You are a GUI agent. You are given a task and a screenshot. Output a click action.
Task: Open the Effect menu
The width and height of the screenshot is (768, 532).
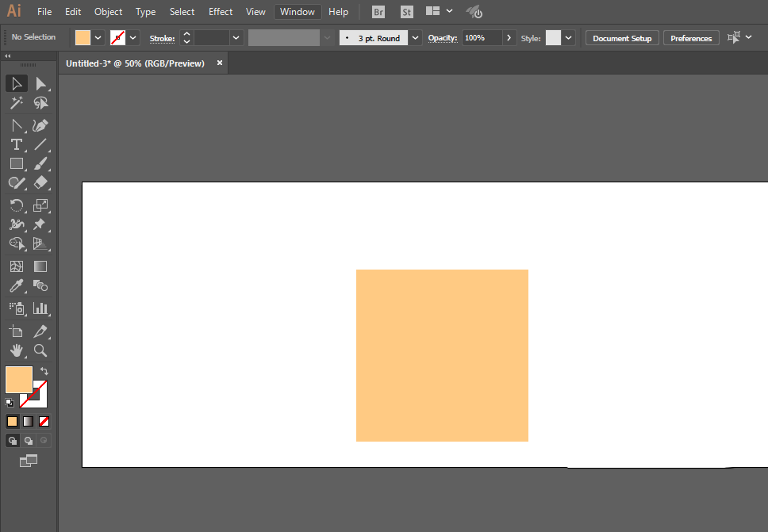[221, 12]
